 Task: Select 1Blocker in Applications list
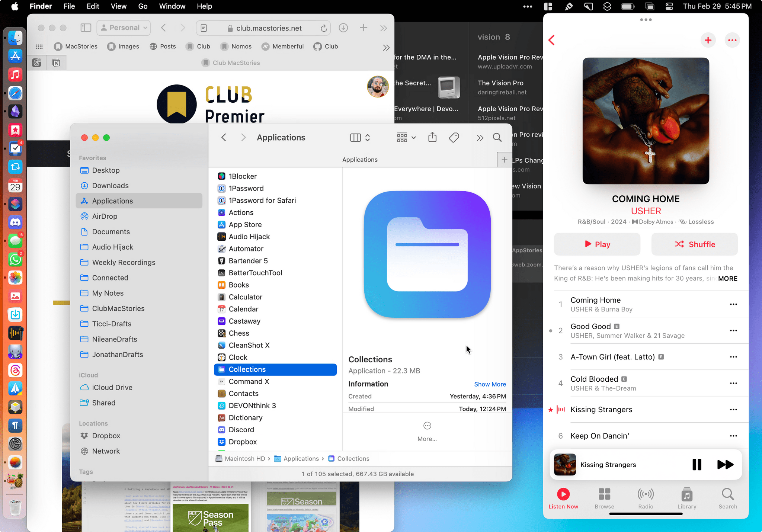point(275,176)
